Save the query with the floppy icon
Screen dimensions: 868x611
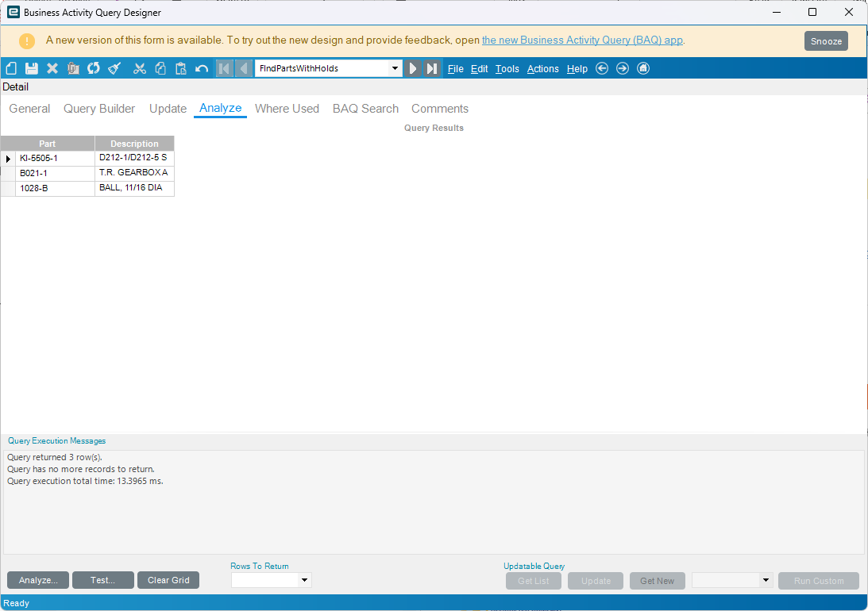pos(32,68)
